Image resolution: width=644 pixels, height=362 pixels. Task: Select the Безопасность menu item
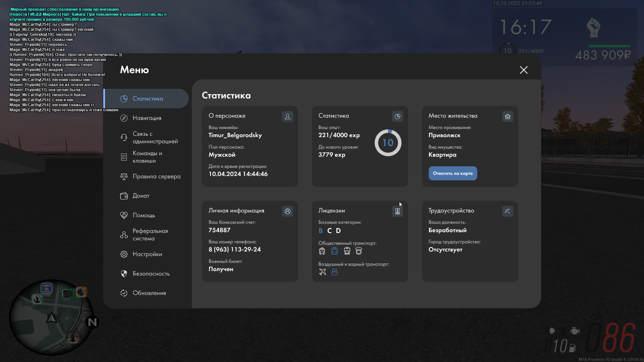tap(151, 274)
